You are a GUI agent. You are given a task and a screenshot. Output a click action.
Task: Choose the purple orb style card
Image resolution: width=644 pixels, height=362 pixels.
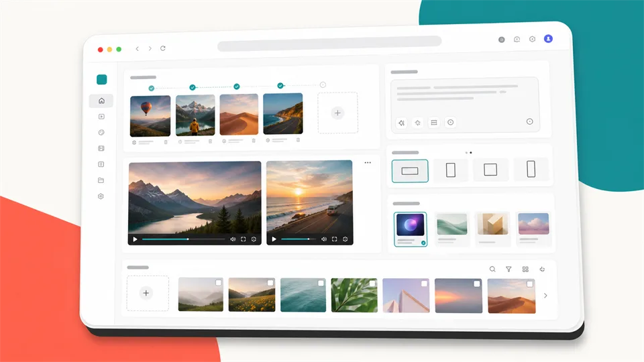point(411,229)
